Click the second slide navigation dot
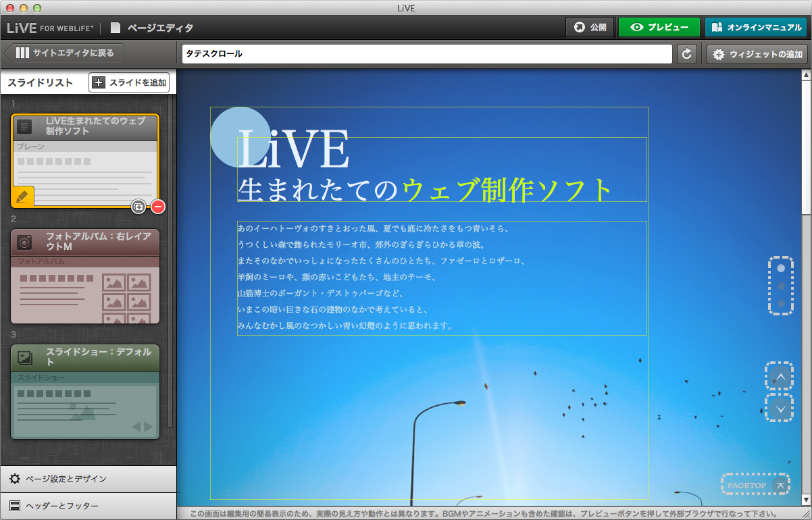 point(781,286)
